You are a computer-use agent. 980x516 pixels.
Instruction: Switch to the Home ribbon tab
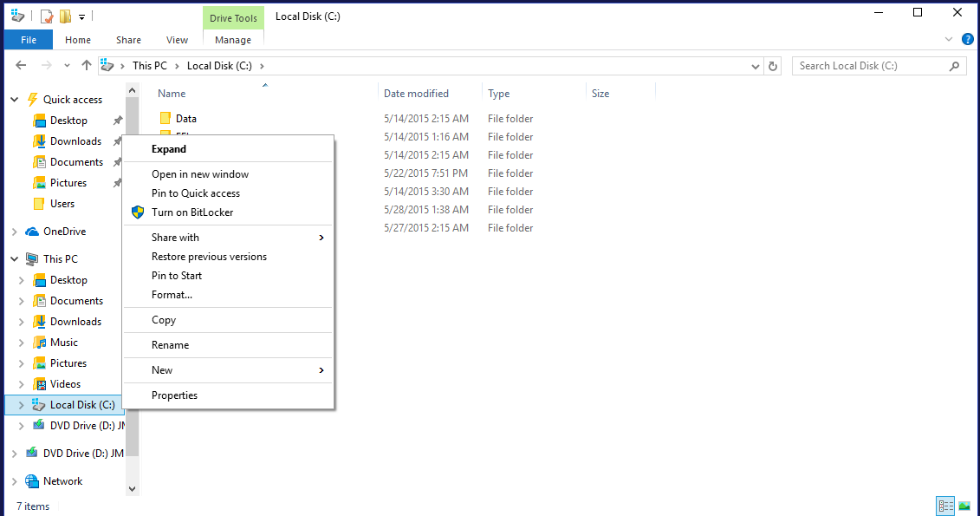pyautogui.click(x=77, y=39)
